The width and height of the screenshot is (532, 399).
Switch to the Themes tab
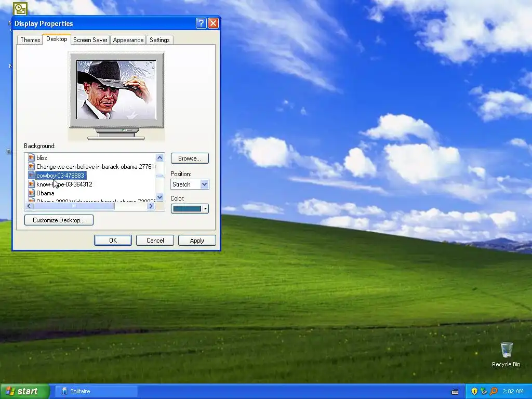tap(30, 40)
